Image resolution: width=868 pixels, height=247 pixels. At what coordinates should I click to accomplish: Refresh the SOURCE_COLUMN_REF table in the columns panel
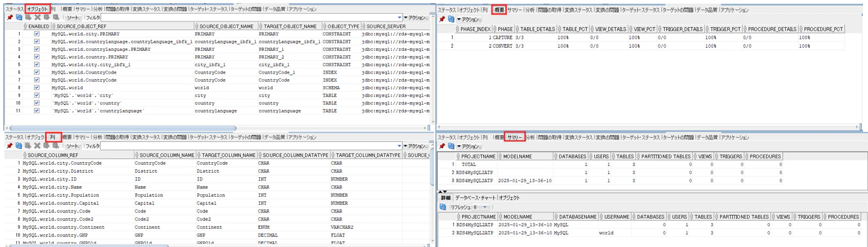19,146
